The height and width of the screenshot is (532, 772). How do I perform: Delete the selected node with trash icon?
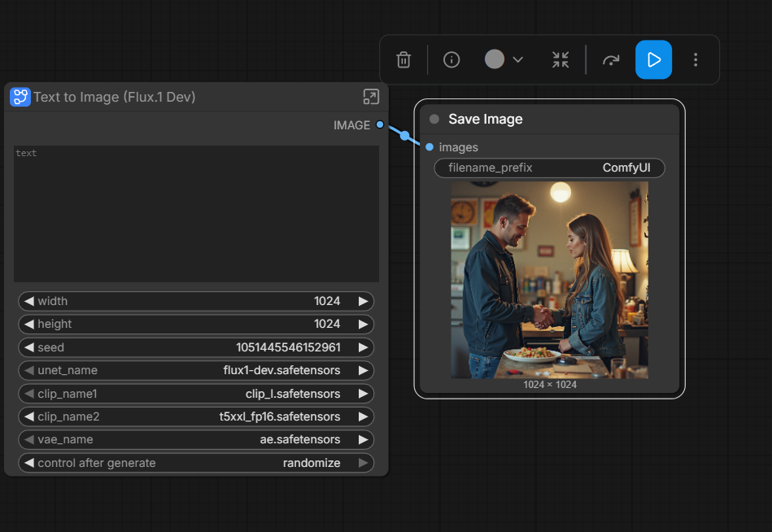coord(403,59)
